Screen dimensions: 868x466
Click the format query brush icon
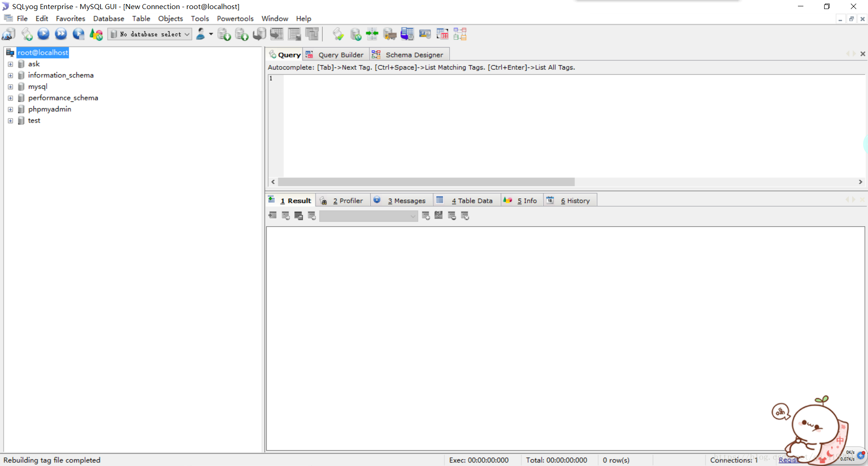tap(338, 34)
